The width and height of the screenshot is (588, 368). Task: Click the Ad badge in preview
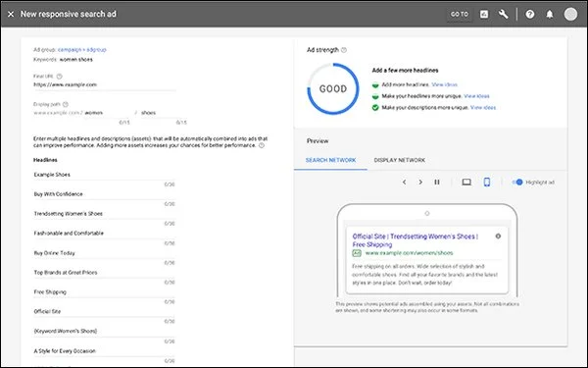[x=357, y=253]
